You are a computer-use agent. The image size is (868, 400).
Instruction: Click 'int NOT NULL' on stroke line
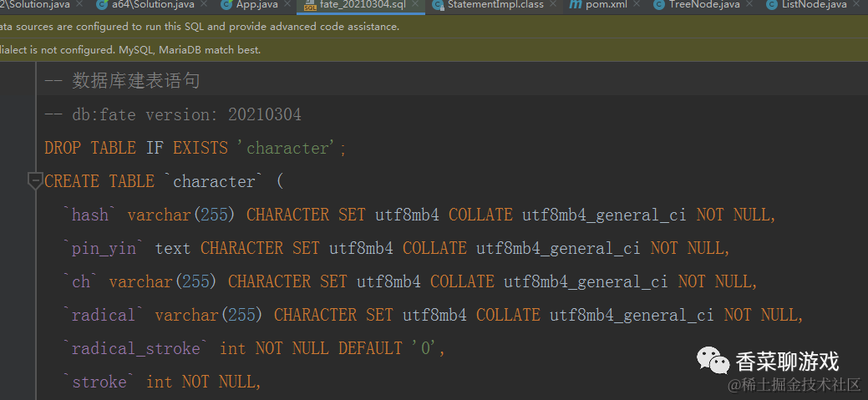click(x=201, y=382)
